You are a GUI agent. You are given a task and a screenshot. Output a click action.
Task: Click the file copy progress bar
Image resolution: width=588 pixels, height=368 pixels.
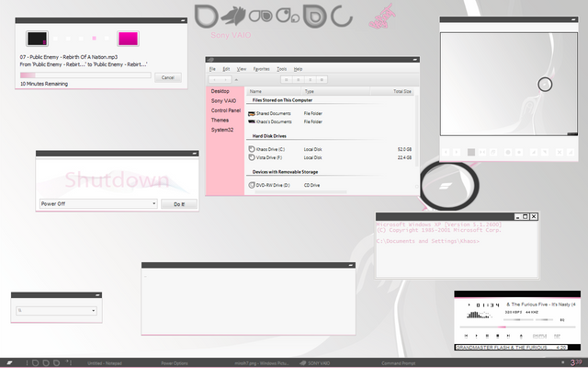[85, 75]
